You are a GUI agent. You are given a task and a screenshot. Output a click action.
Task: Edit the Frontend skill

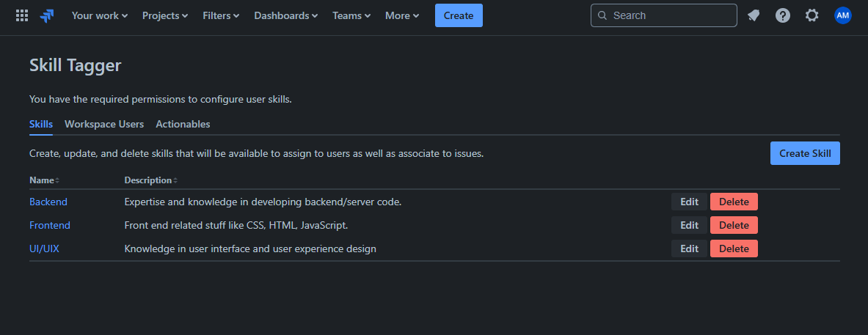(x=689, y=225)
